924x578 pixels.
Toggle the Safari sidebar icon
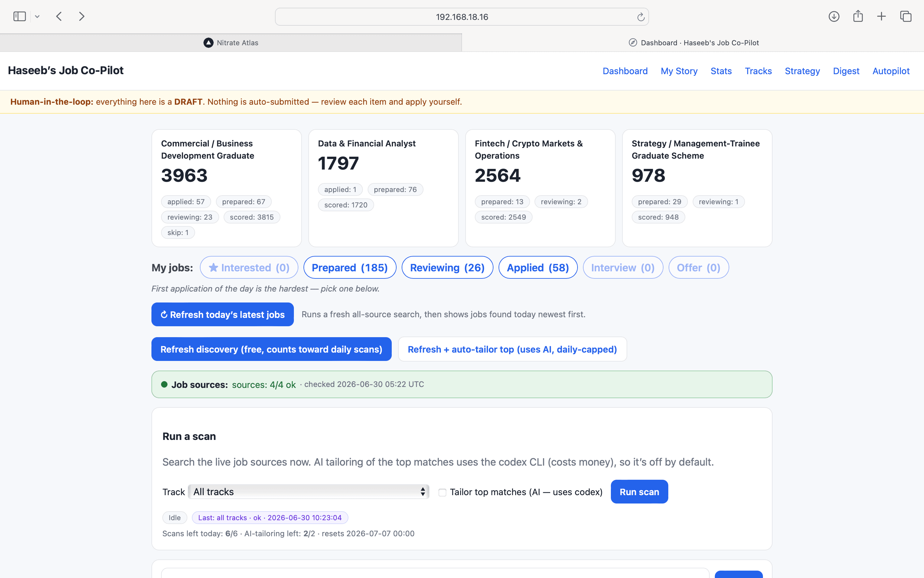pos(20,16)
